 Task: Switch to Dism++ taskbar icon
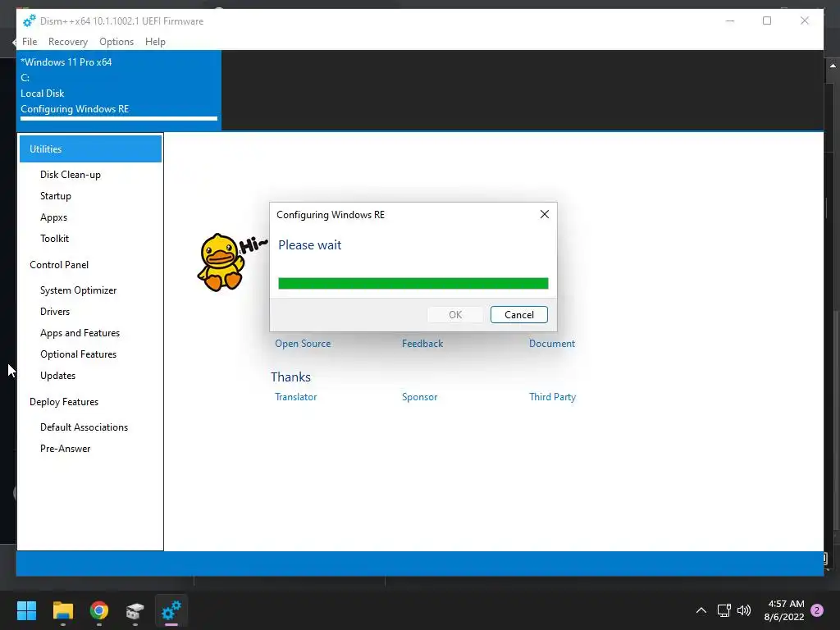171,610
